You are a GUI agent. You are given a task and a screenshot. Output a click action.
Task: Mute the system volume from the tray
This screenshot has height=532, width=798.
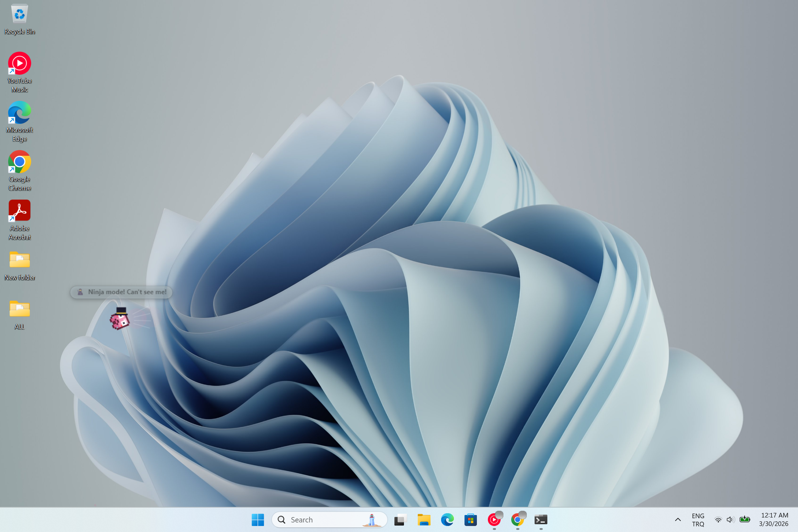tap(730, 520)
